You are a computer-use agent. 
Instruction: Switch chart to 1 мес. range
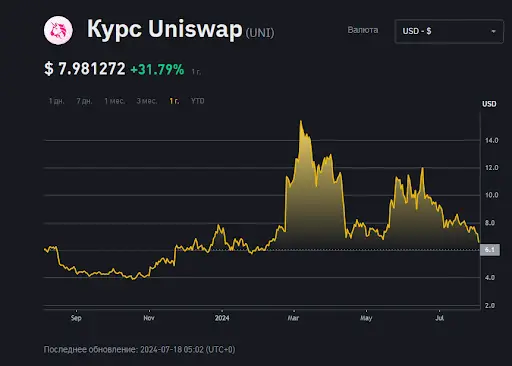[115, 101]
